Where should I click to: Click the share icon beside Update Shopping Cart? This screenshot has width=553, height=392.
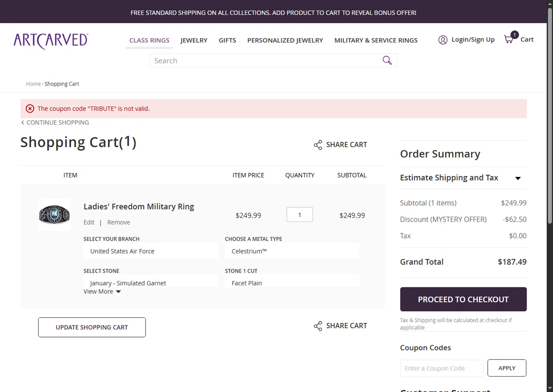point(318,326)
